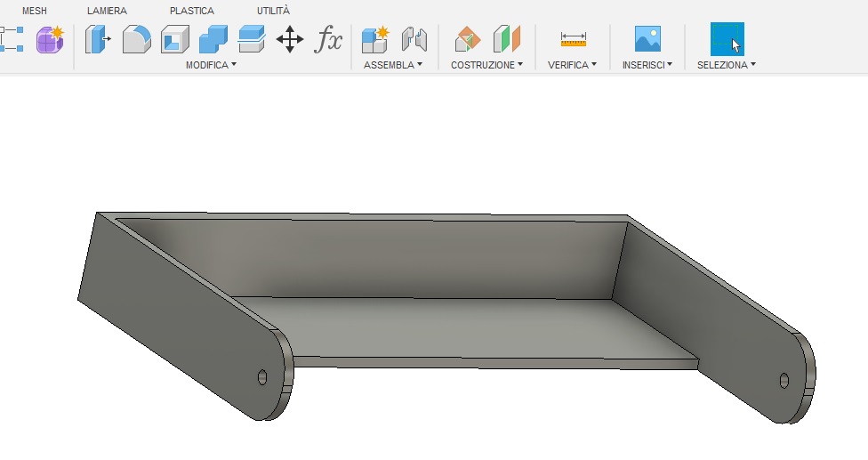Screen dimensions: 868x460
Task: Click the partially visible sketch rectangle icon
Action: (x=11, y=39)
